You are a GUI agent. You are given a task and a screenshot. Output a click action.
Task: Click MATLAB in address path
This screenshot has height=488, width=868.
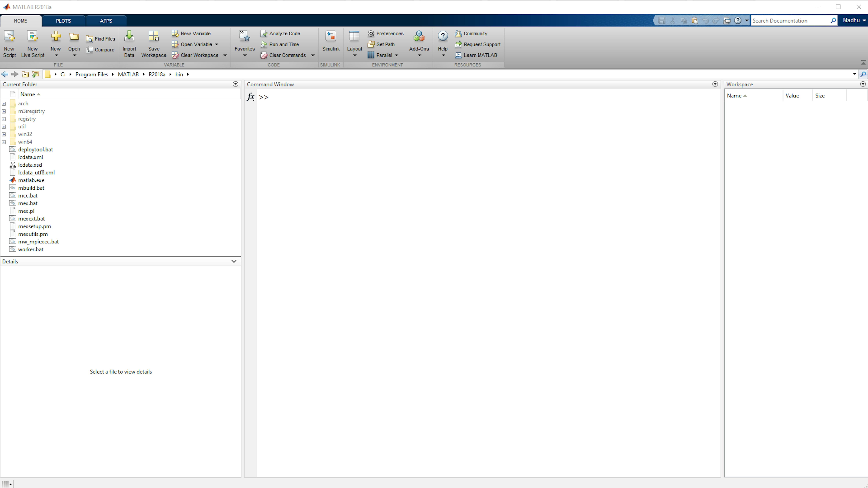(x=128, y=74)
